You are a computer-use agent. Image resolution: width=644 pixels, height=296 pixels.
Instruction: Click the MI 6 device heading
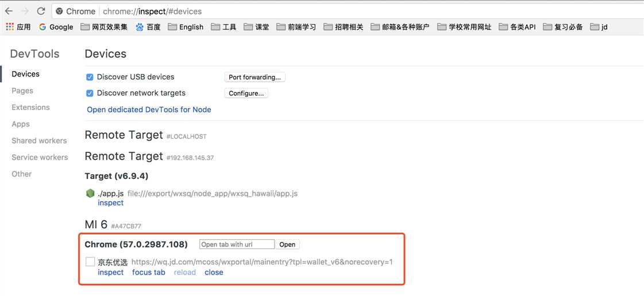(96, 225)
